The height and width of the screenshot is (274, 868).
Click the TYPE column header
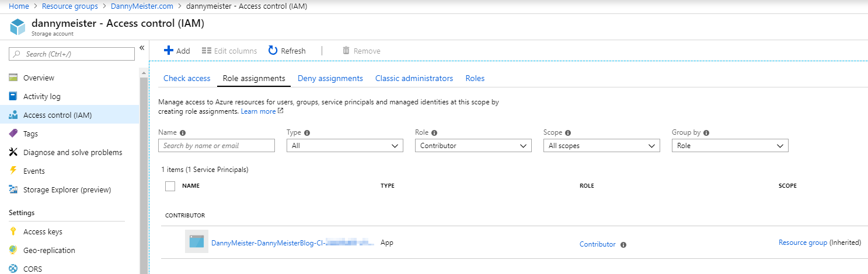tap(388, 186)
